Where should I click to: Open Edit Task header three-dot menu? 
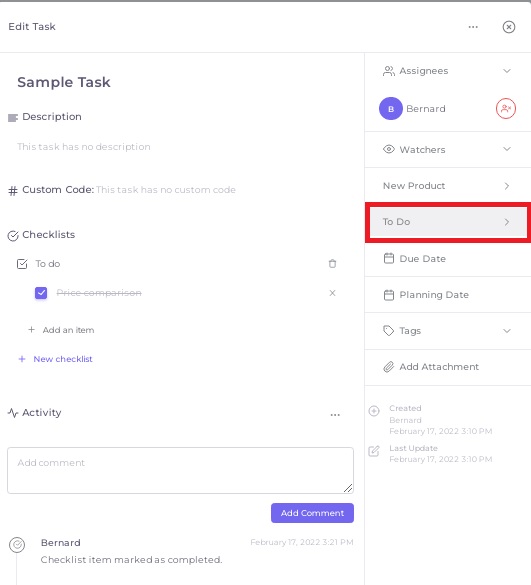pos(473,27)
